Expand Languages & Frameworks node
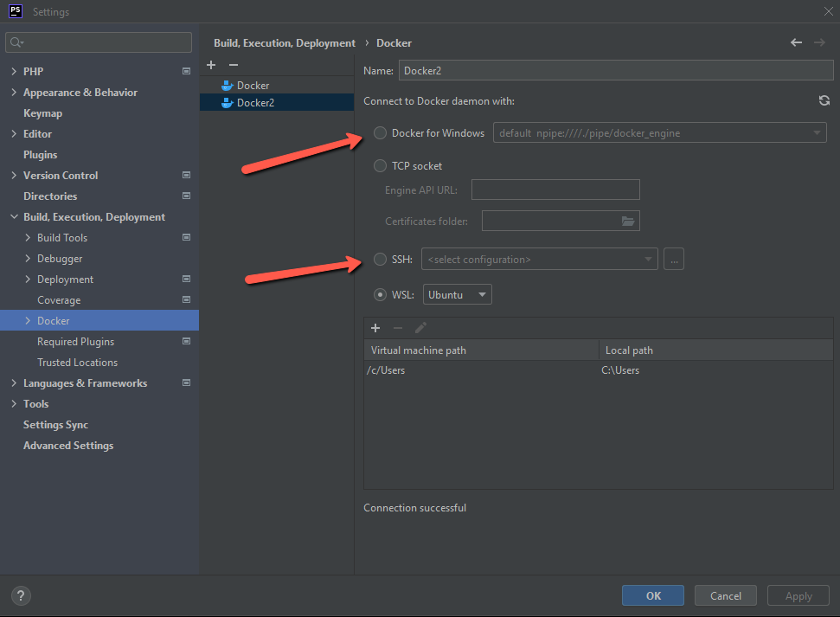Viewport: 840px width, 617px height. pos(14,382)
